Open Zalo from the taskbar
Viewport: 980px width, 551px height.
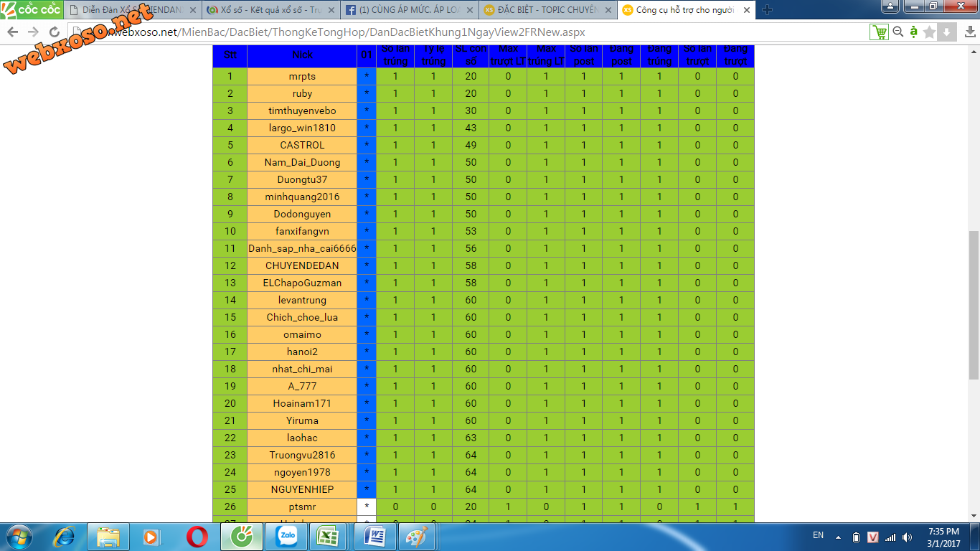click(x=286, y=537)
